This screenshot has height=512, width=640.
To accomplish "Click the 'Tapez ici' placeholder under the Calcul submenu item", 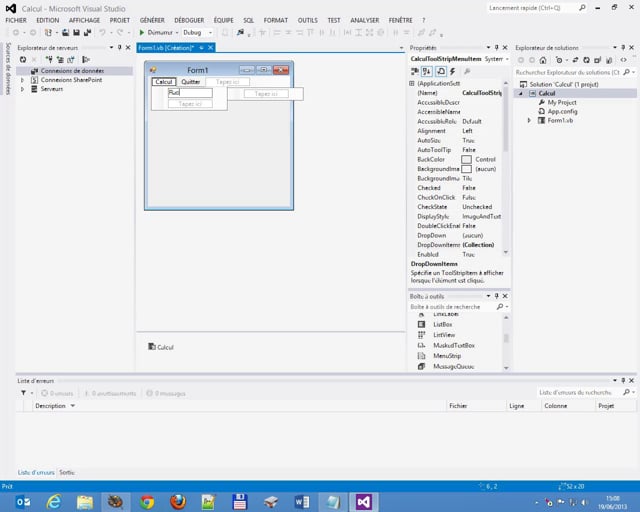I will coord(190,104).
